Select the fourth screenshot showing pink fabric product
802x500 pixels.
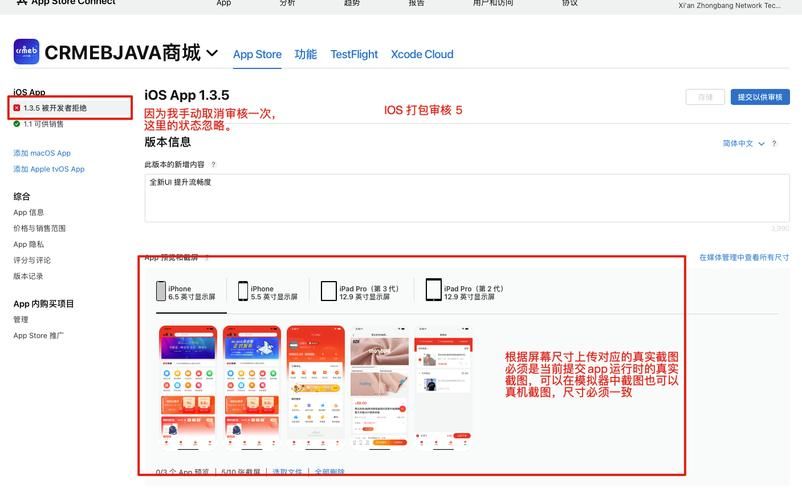tap(380, 388)
